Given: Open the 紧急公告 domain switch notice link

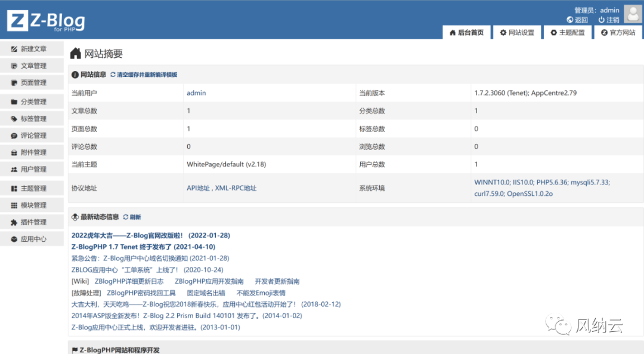Looking at the screenshot, I should click(150, 258).
